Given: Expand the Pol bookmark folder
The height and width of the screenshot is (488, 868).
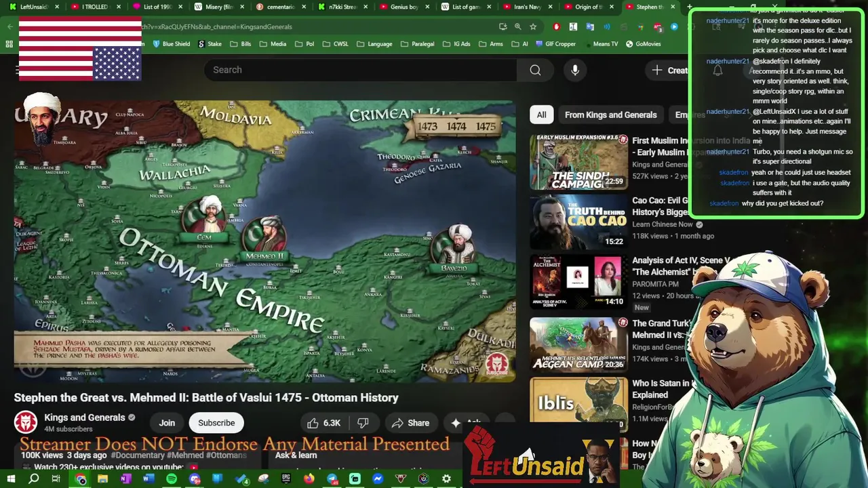Looking at the screenshot, I should click(x=304, y=44).
